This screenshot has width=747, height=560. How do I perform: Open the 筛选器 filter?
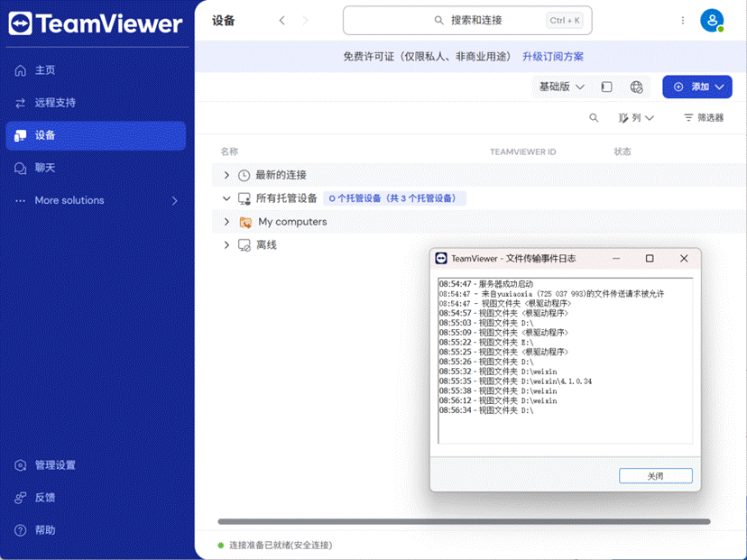click(x=704, y=117)
